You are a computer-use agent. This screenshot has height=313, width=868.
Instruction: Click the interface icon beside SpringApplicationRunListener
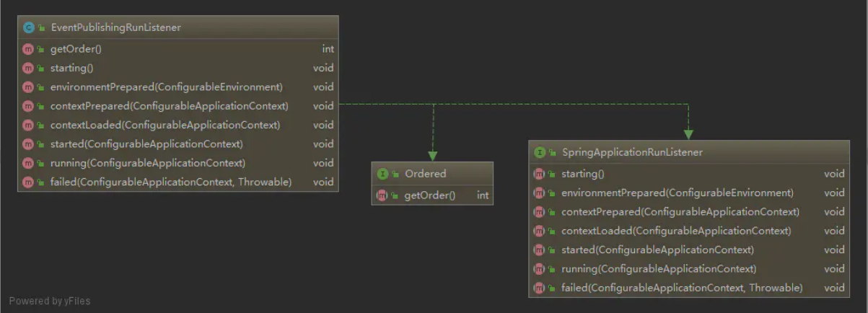(539, 152)
